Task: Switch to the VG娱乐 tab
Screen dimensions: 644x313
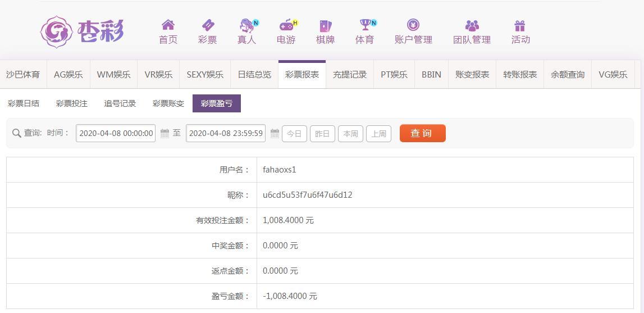Action: click(613, 74)
